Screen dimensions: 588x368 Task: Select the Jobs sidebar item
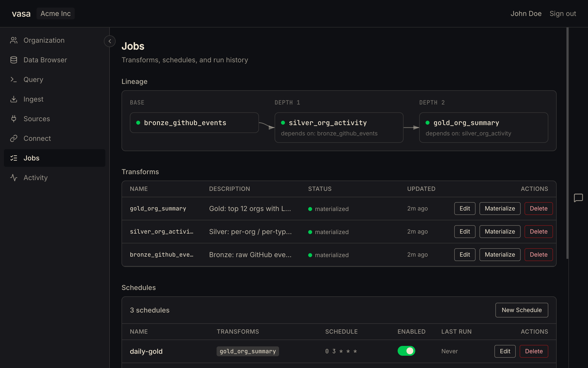(x=55, y=158)
